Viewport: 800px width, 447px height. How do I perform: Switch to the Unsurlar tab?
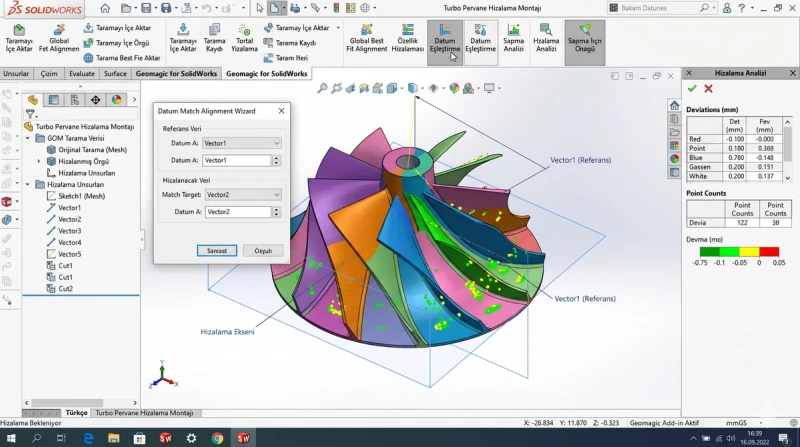click(16, 73)
